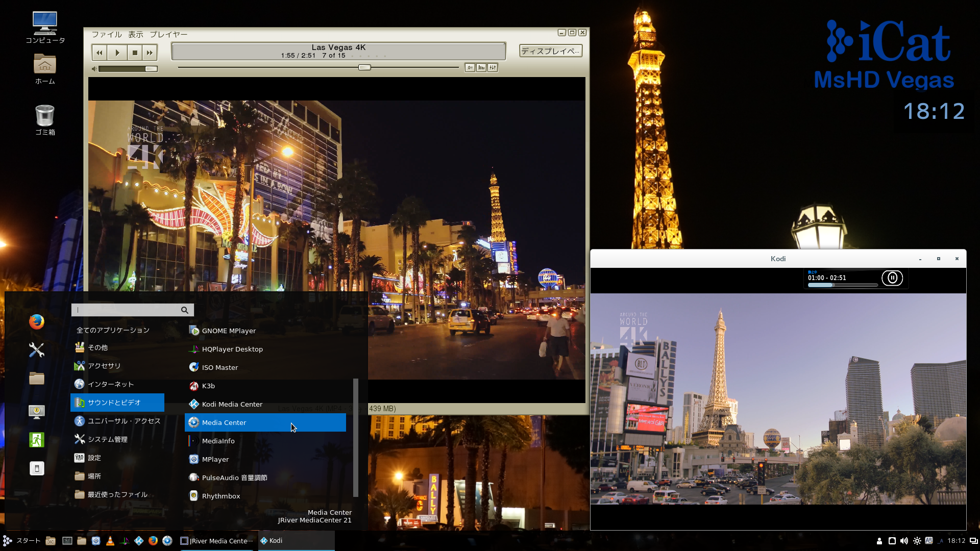Pause playback in the Kodi window

(x=892, y=278)
